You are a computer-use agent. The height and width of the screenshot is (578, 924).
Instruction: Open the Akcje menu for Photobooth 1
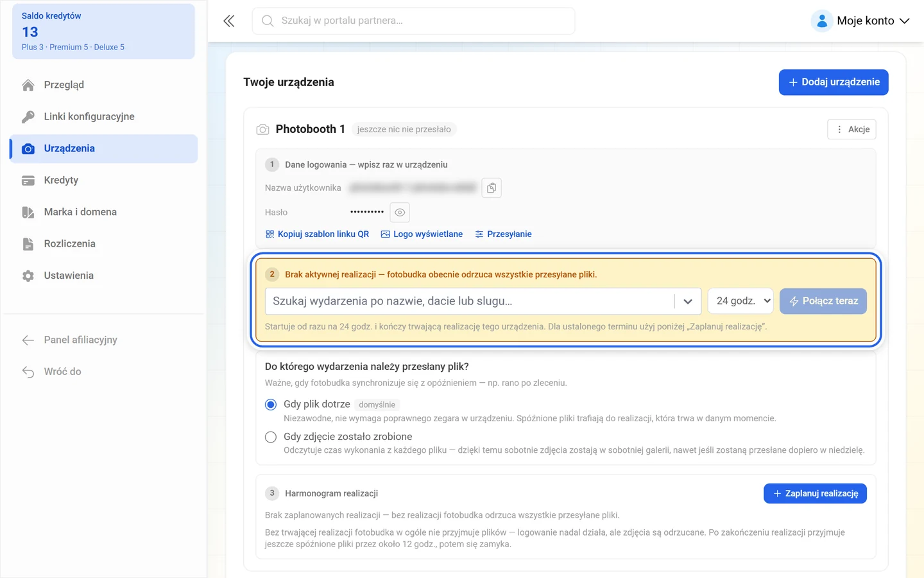(852, 130)
